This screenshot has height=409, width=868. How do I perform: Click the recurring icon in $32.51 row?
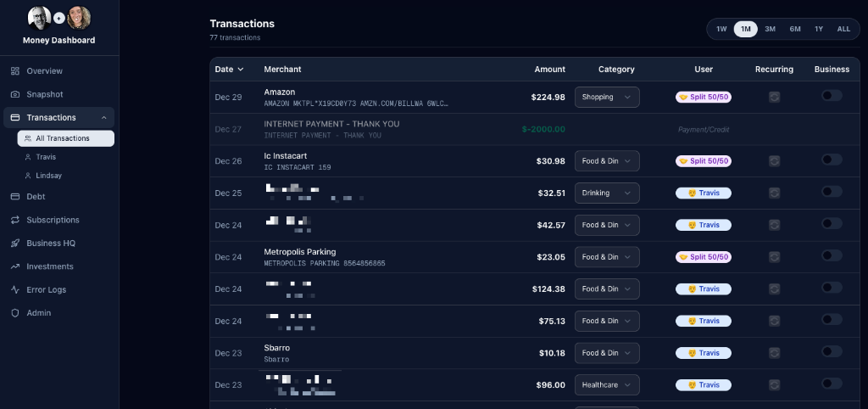point(775,193)
